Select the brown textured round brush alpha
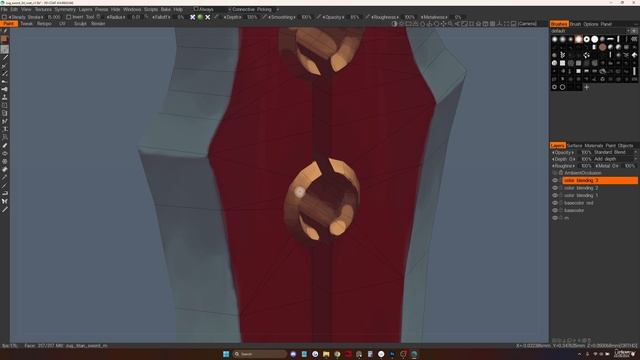 tap(602, 47)
